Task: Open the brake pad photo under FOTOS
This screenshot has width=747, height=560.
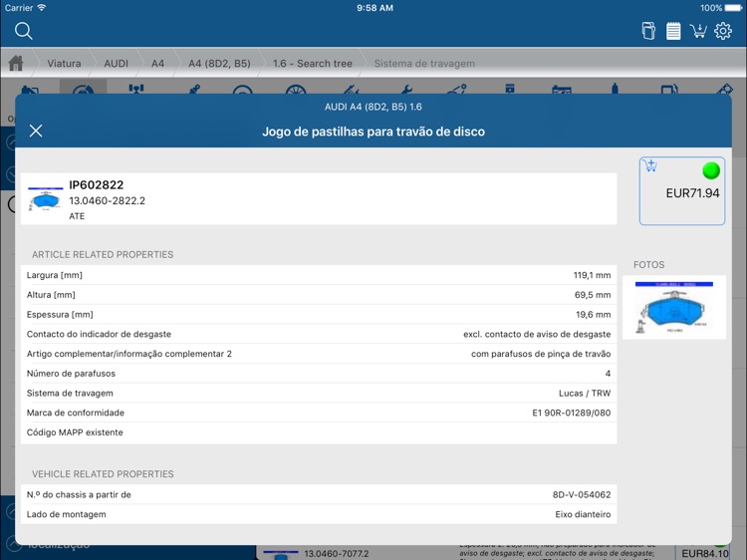Action: [x=674, y=307]
